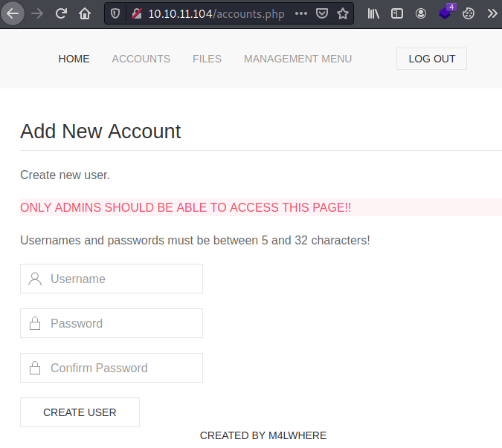Click the browser forward arrow
Image resolution: width=502 pixels, height=448 pixels.
37,13
